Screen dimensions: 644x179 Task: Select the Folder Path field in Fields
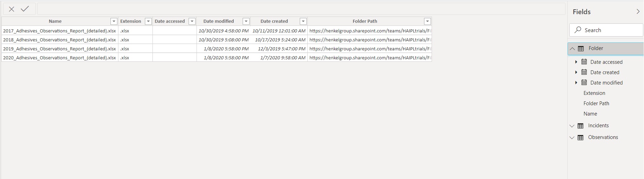click(x=596, y=103)
